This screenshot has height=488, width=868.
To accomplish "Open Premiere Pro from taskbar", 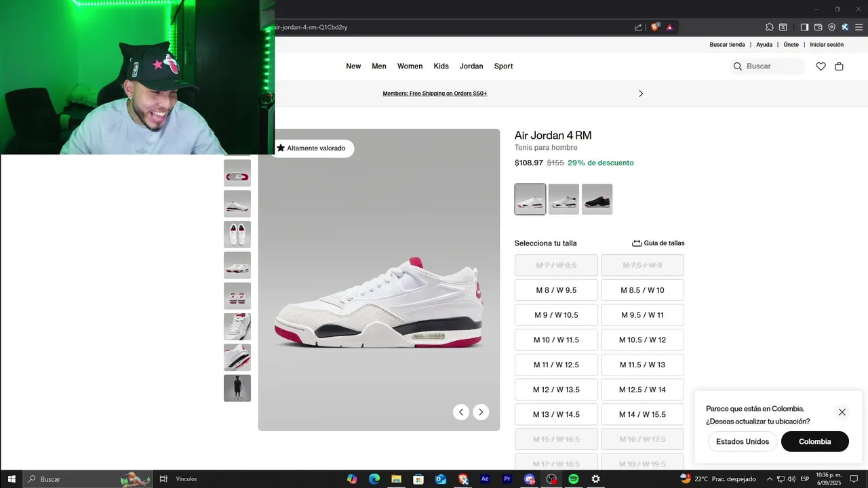I will (x=507, y=479).
